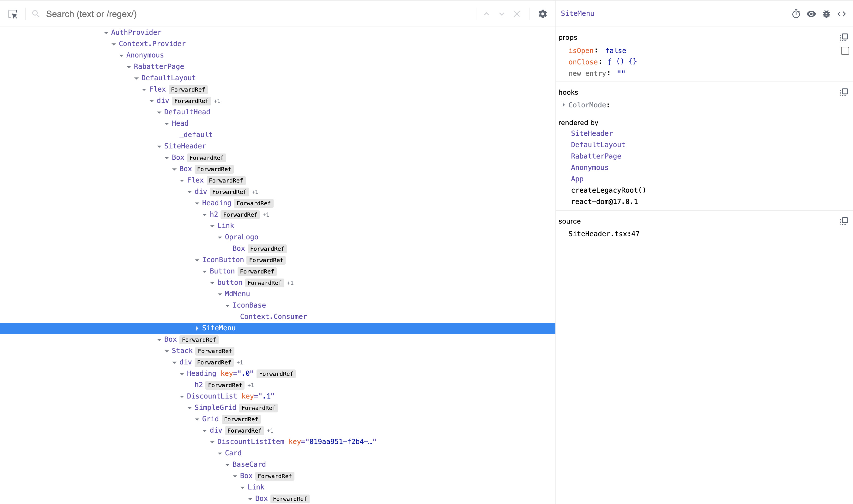This screenshot has height=504, width=853.
Task: Collapse the IconButton node arrow
Action: point(197,260)
